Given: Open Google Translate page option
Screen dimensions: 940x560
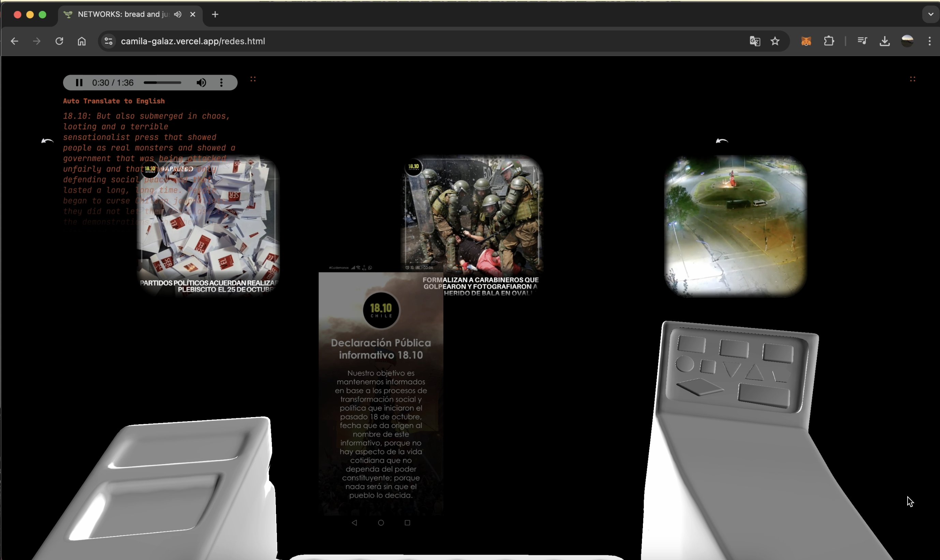Looking at the screenshot, I should coord(755,41).
